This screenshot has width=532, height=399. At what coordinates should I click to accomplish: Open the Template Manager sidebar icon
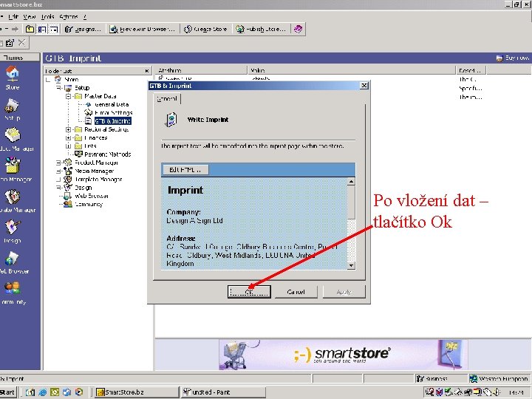pyautogui.click(x=13, y=200)
